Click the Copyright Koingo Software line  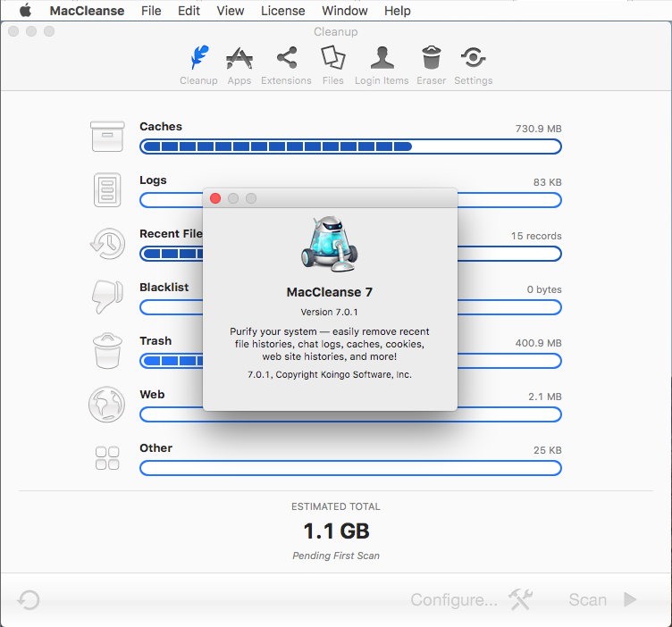(x=330, y=375)
